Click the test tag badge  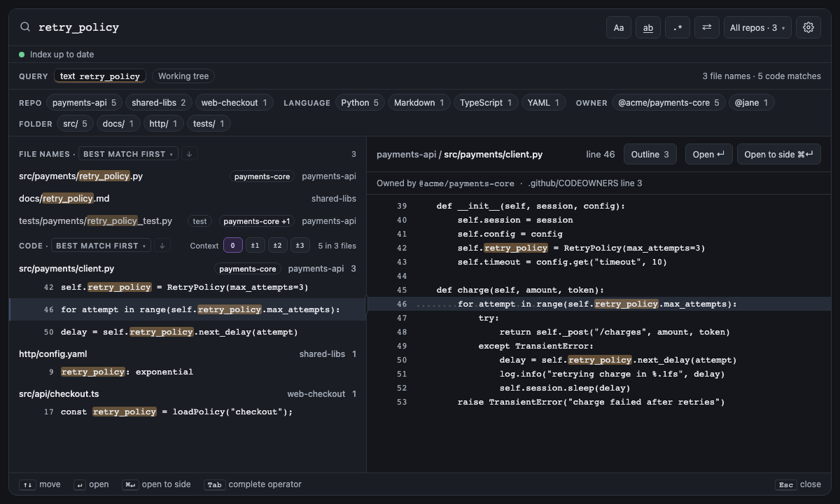click(x=199, y=221)
